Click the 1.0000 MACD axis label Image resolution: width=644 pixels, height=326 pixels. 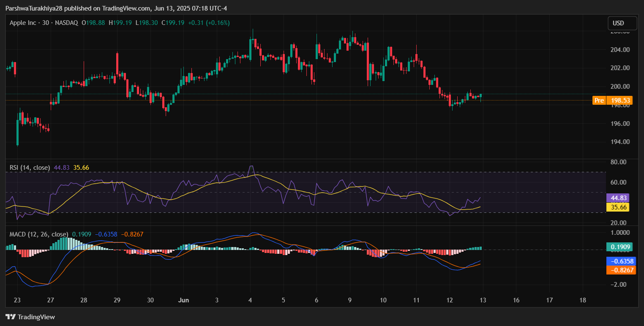(x=620, y=233)
